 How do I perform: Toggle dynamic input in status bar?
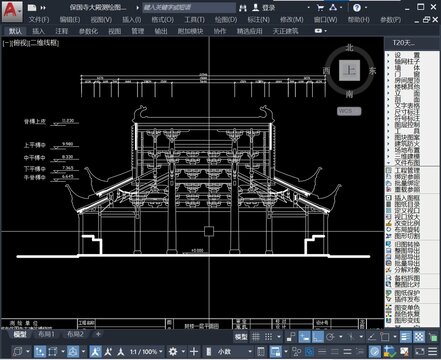304,337
